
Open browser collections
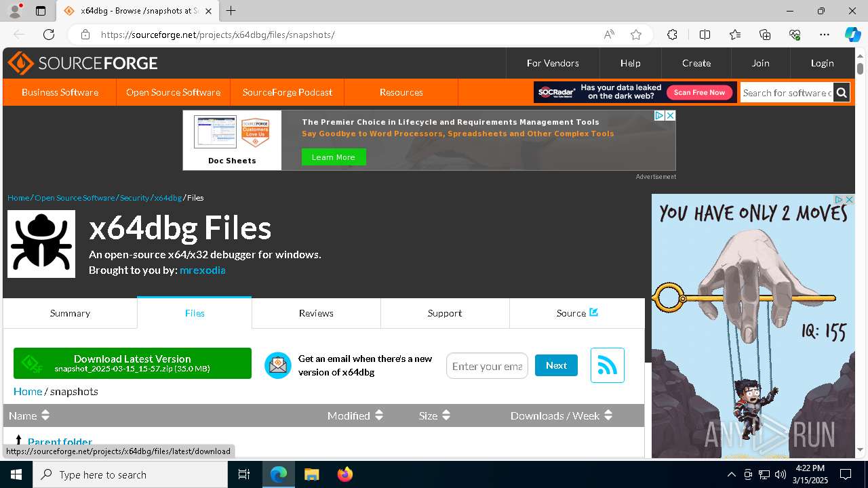pyautogui.click(x=765, y=35)
